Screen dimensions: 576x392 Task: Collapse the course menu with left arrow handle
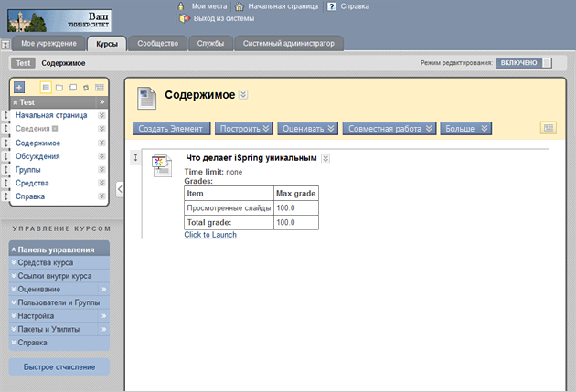[x=120, y=189]
